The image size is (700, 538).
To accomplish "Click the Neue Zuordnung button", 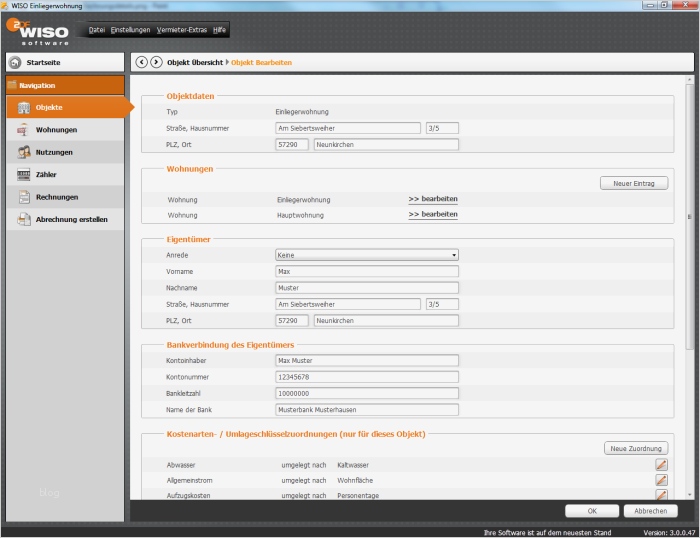I will [636, 449].
